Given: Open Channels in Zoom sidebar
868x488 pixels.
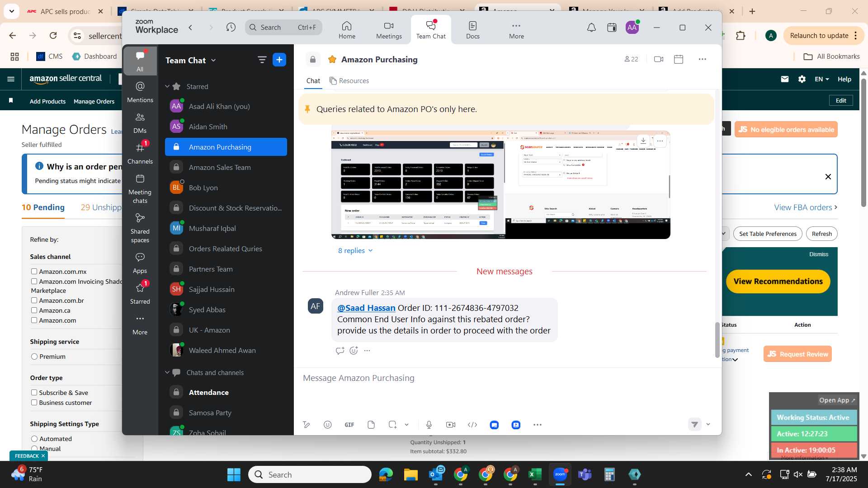Looking at the screenshot, I should [x=140, y=153].
